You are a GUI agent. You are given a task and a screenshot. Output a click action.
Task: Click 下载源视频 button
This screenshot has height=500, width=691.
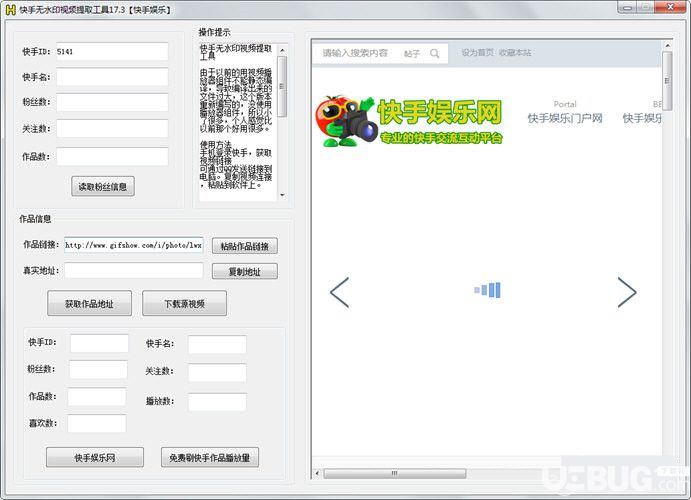pyautogui.click(x=184, y=303)
